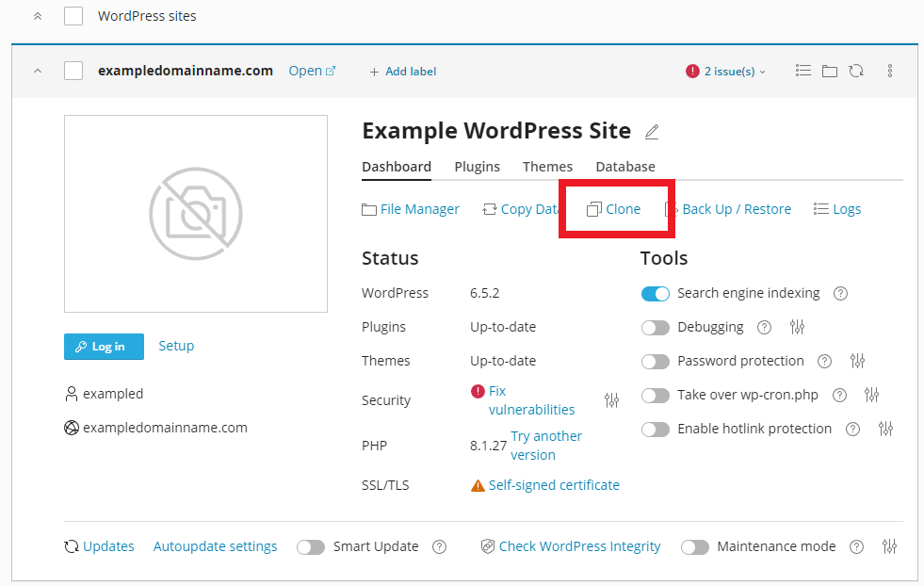924x585 pixels.
Task: Collapse the WordPress sites section
Action: point(36,15)
